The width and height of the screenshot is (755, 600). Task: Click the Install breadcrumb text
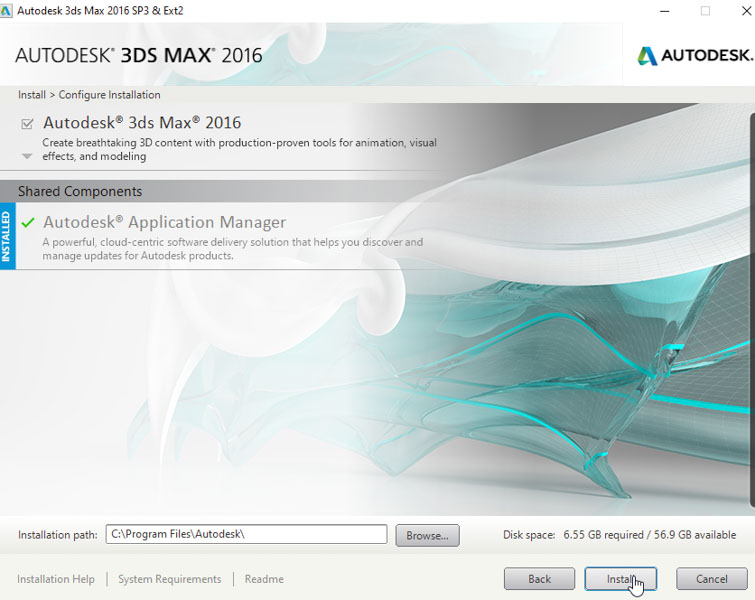point(32,95)
